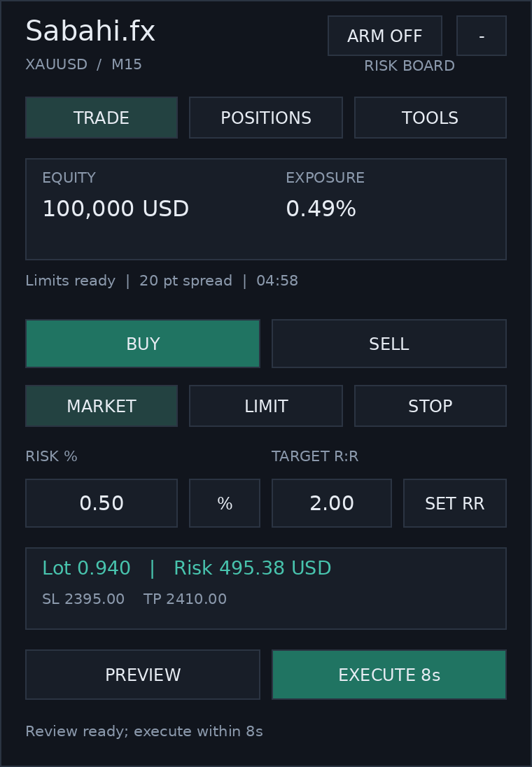Click the EXPOSURE label
Screen dimensions: 532x767
tap(325, 178)
